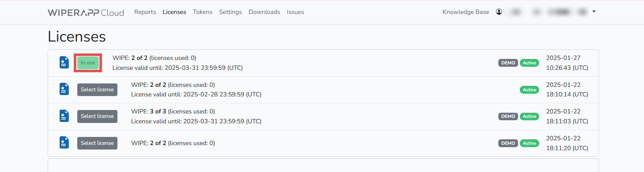
Task: Click the first license document icon
Action: click(x=64, y=63)
